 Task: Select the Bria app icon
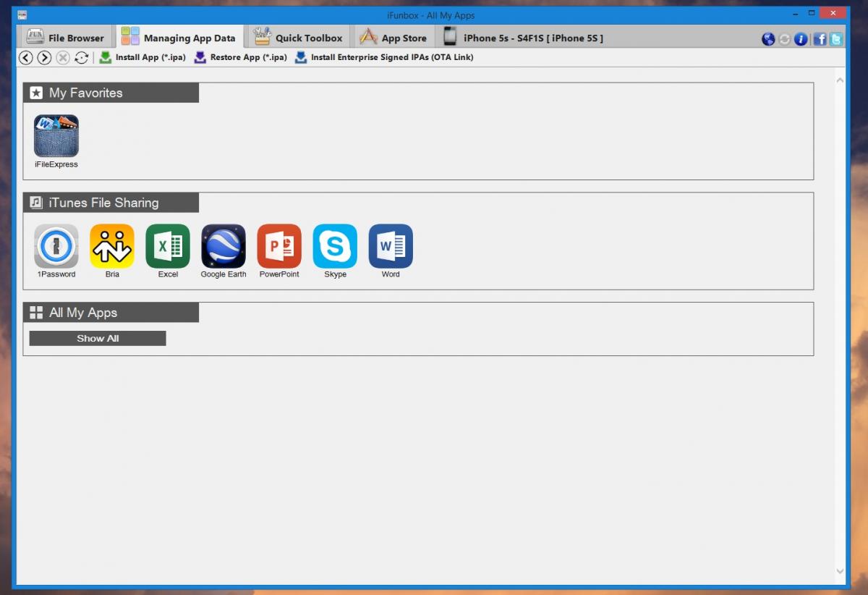(x=112, y=246)
